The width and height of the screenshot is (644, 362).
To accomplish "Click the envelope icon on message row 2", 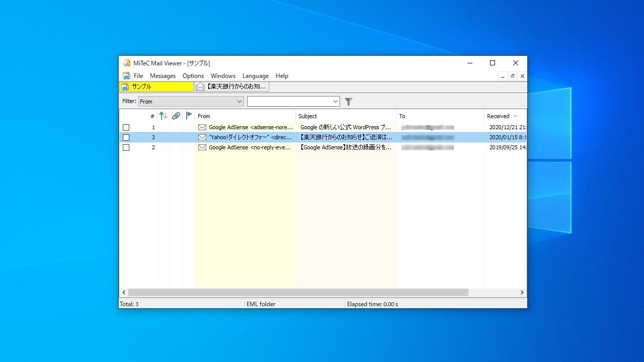I will pyautogui.click(x=202, y=147).
